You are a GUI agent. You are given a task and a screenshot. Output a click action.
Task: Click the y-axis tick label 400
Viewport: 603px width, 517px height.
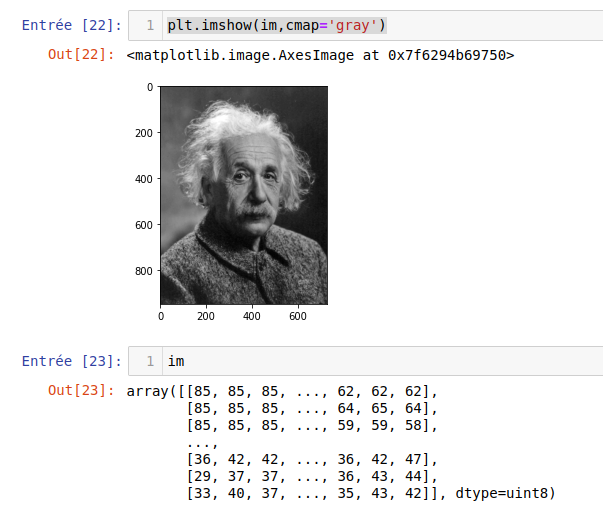point(143,179)
